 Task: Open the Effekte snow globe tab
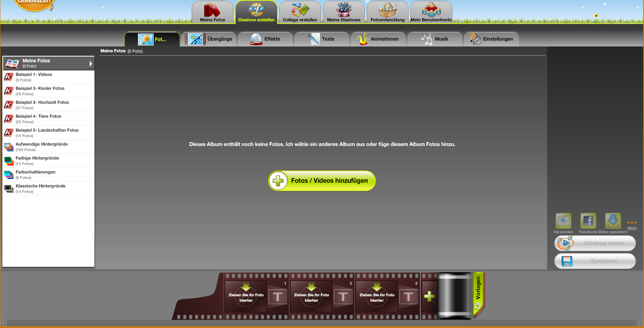click(x=265, y=39)
